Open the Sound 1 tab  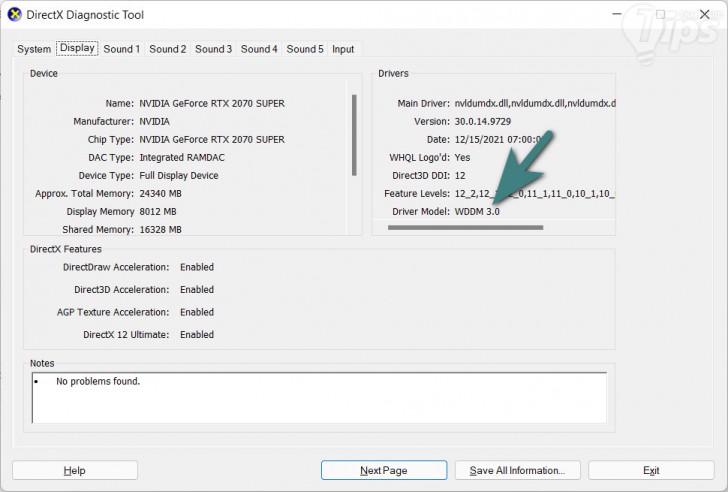(x=122, y=49)
